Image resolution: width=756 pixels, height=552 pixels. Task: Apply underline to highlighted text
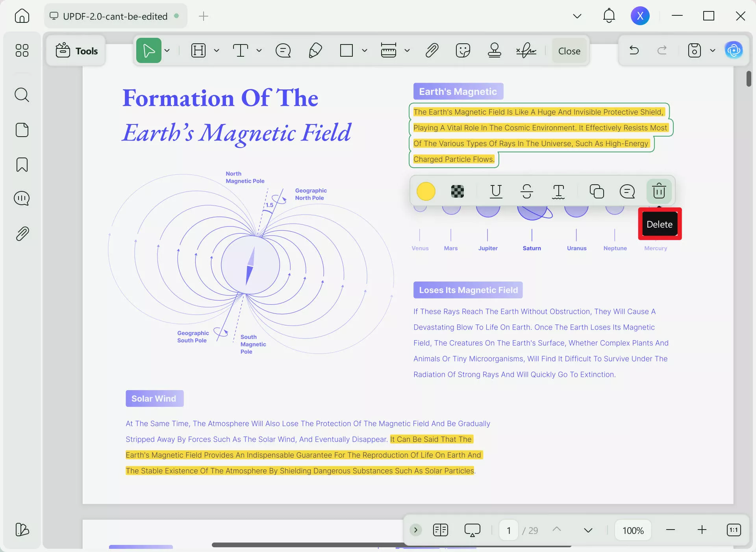tap(496, 191)
